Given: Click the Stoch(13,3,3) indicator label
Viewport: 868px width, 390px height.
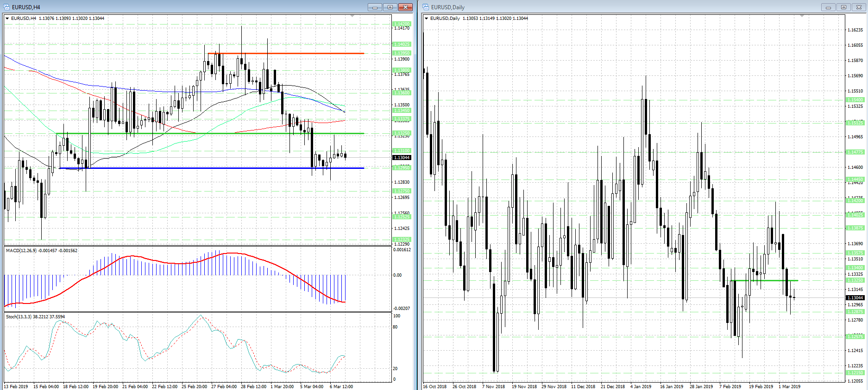Looking at the screenshot, I should (35, 317).
